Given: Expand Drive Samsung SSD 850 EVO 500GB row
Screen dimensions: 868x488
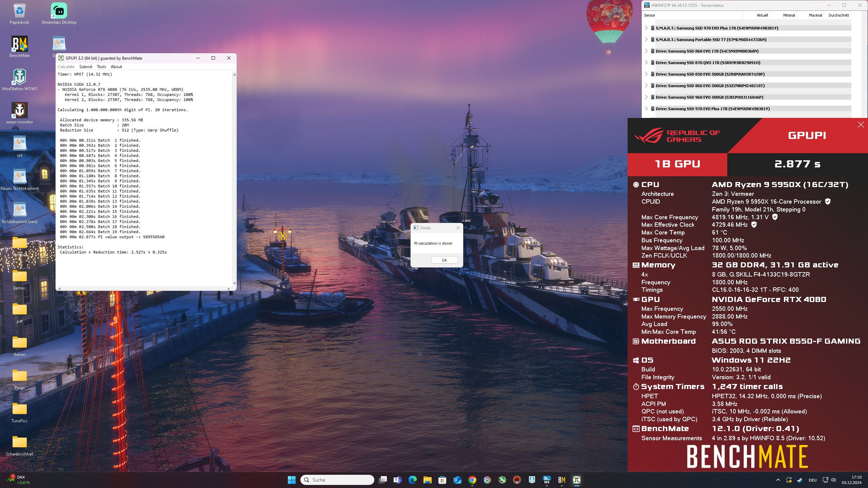Looking at the screenshot, I should tap(646, 74).
